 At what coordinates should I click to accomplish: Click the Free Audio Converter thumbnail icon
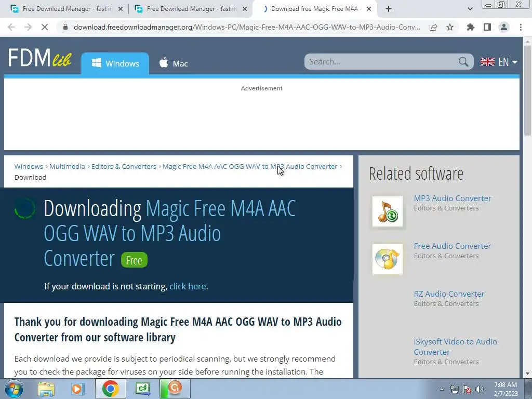coord(388,259)
